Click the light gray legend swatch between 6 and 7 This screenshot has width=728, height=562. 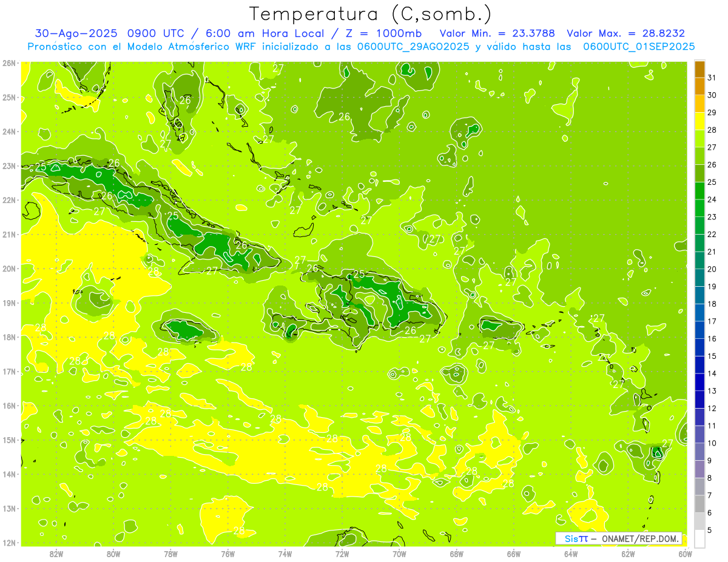click(x=699, y=504)
